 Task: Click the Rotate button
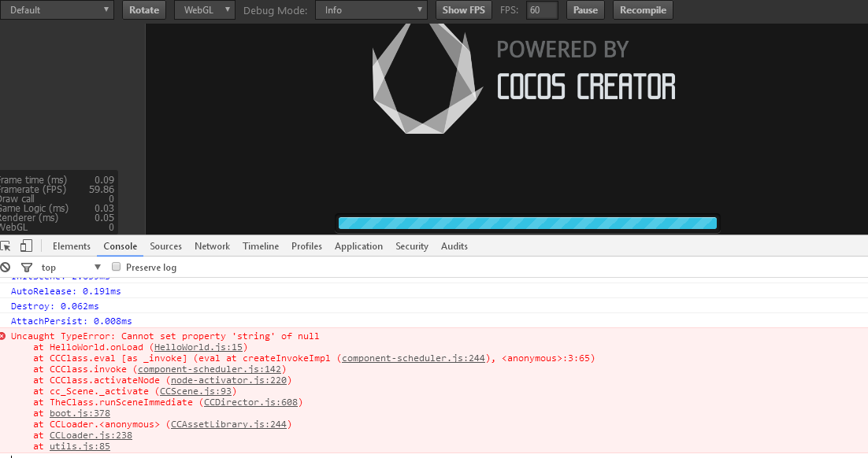[x=144, y=10]
